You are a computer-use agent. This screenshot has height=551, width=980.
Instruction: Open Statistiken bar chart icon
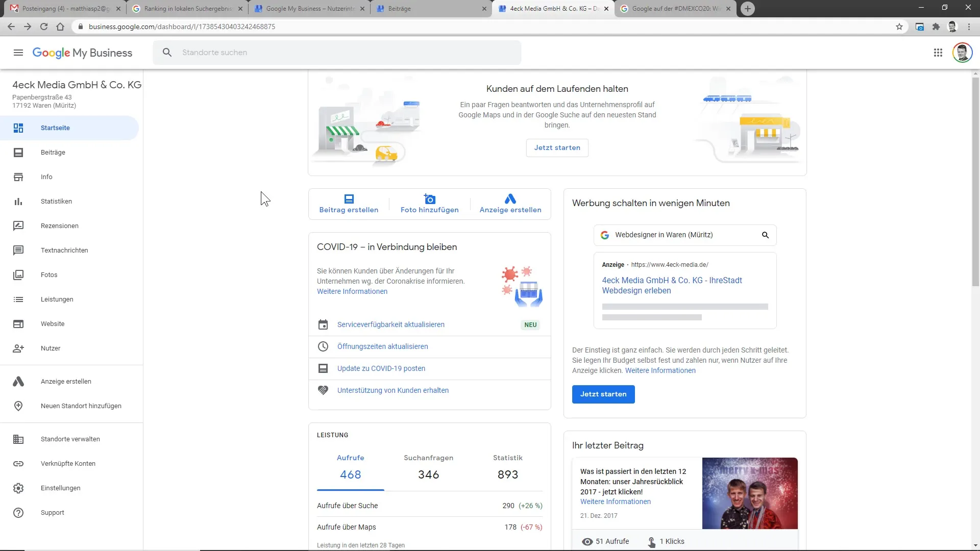[18, 202]
